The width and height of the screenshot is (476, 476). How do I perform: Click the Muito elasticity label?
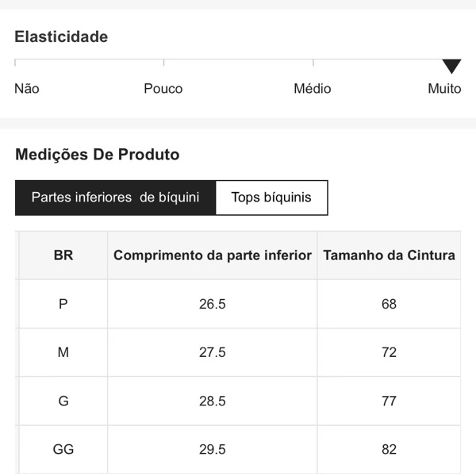point(444,89)
